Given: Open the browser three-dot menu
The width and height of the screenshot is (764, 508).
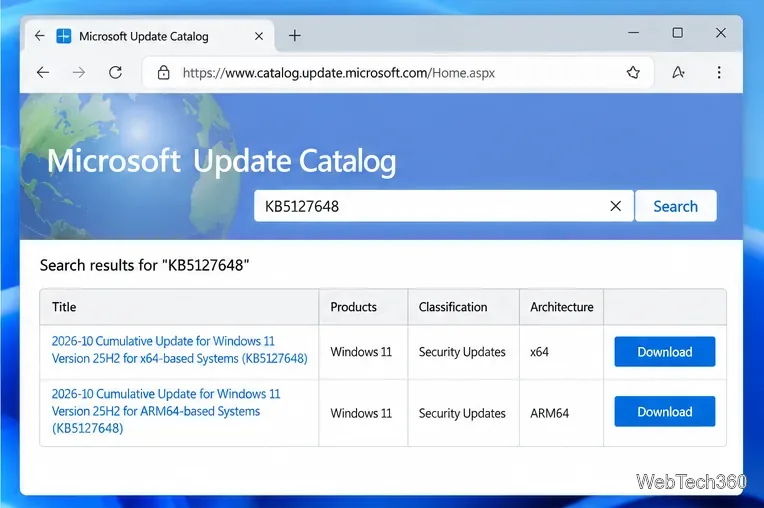Looking at the screenshot, I should click(719, 73).
